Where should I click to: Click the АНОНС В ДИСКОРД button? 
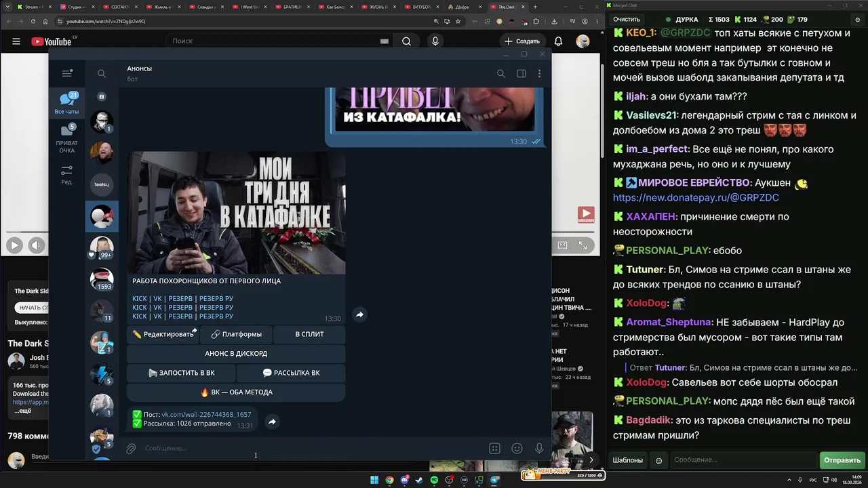(236, 353)
